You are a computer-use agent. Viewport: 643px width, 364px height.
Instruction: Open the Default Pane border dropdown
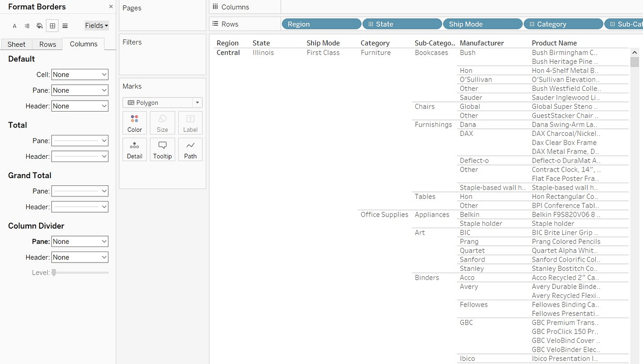[80, 90]
